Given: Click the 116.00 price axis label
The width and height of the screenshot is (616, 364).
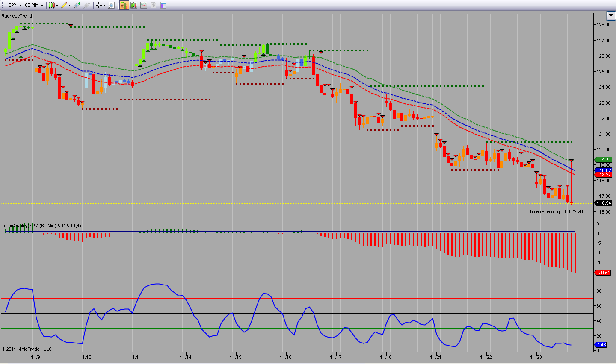Looking at the screenshot, I should (604, 212).
